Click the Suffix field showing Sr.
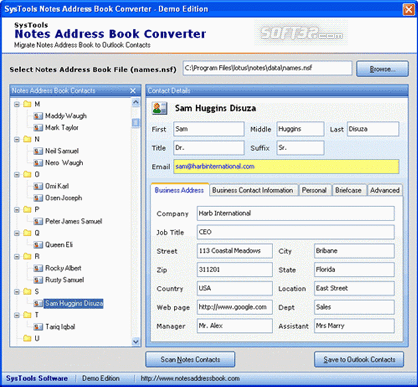 coord(300,148)
